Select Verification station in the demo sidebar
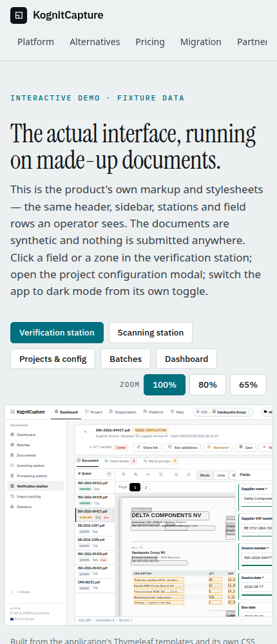Viewport: 277px width, 644px height. [35, 486]
